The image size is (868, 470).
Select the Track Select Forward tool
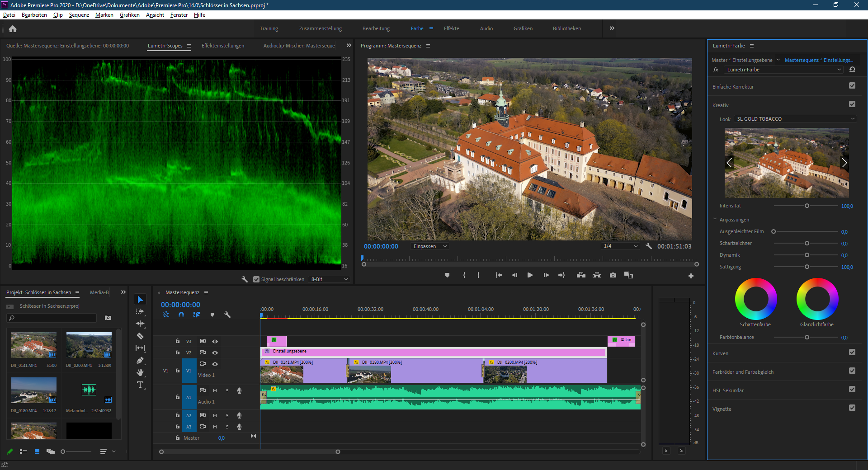[140, 311]
